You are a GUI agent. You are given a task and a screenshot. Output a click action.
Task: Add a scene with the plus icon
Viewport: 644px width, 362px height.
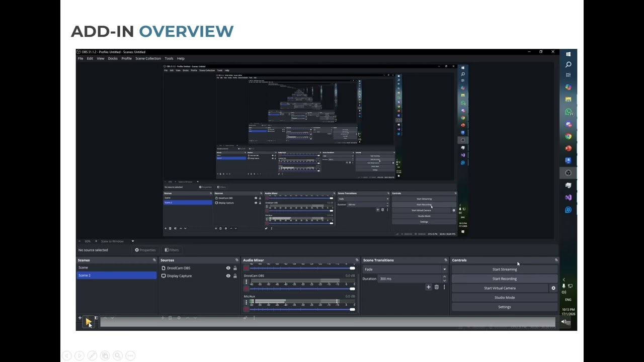79,318
